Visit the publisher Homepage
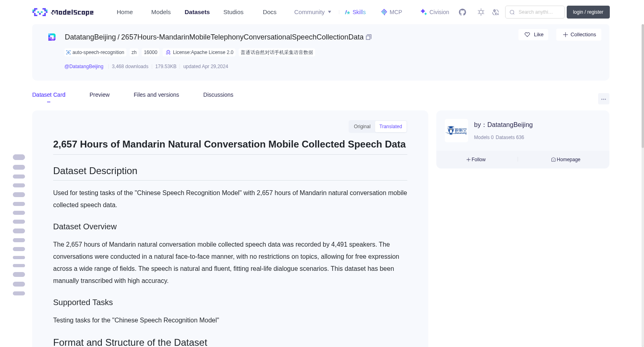 tap(566, 160)
